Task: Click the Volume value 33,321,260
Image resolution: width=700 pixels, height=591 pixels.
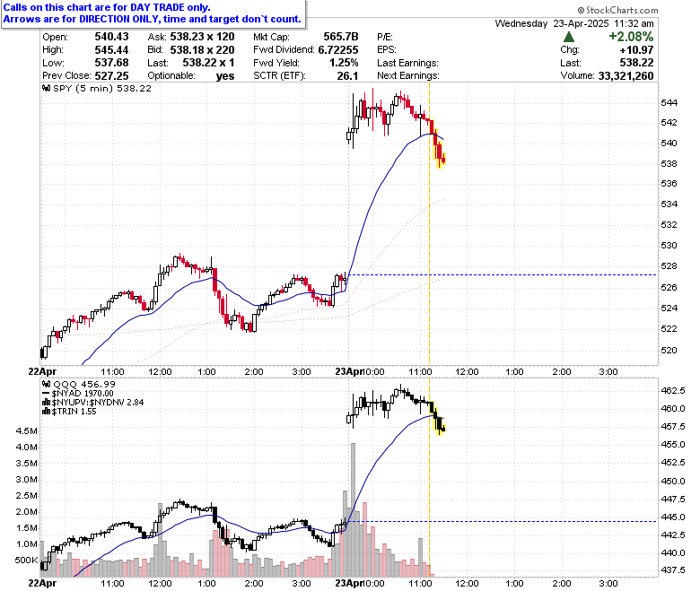Action: pos(626,76)
